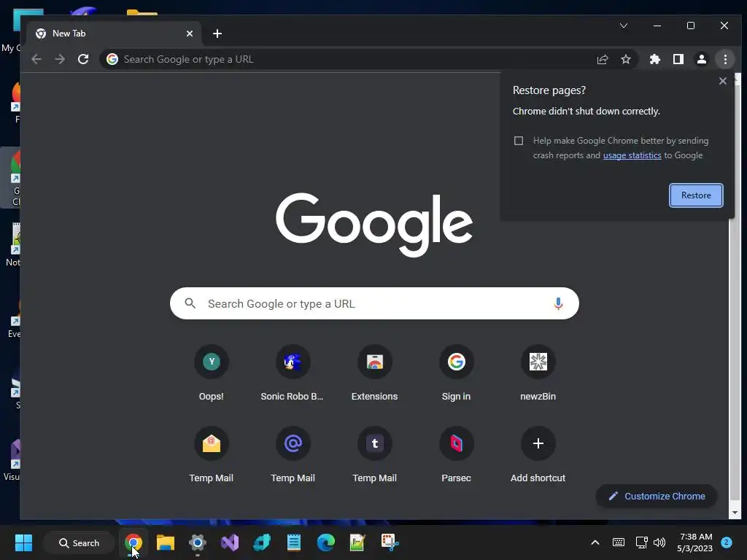Open the Sign in shortcut

point(457,374)
